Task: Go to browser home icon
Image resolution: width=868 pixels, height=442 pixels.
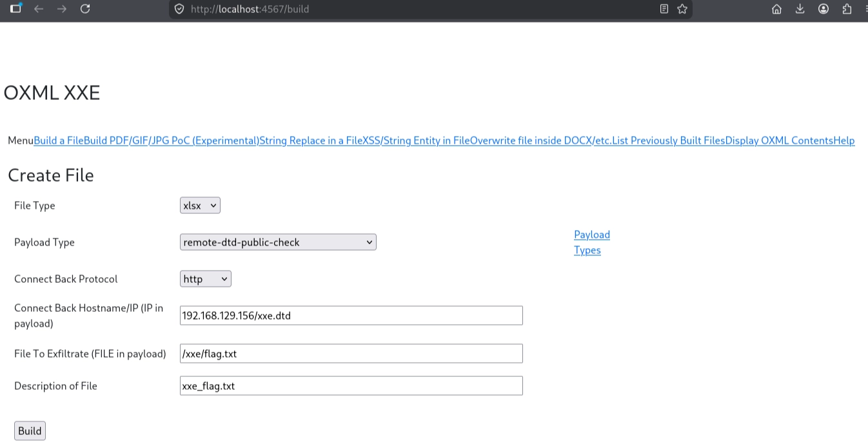Action: click(777, 9)
